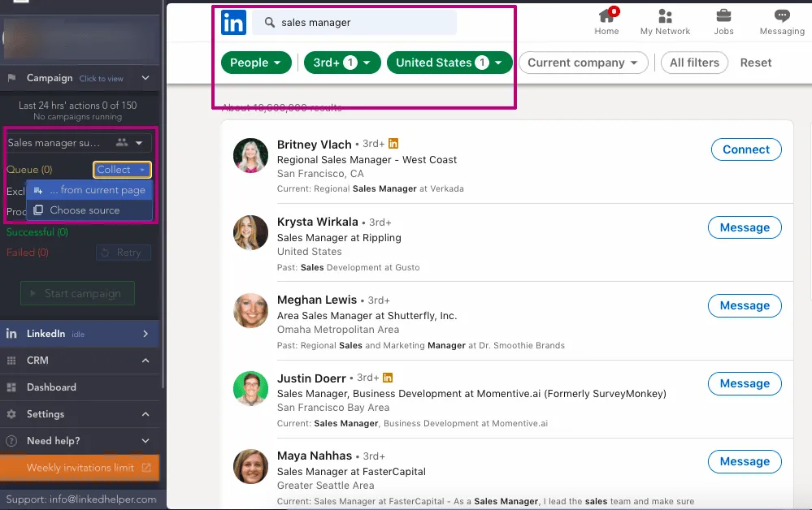Click the Campaign flag icon
Screen dimensions: 812x510
11,78
